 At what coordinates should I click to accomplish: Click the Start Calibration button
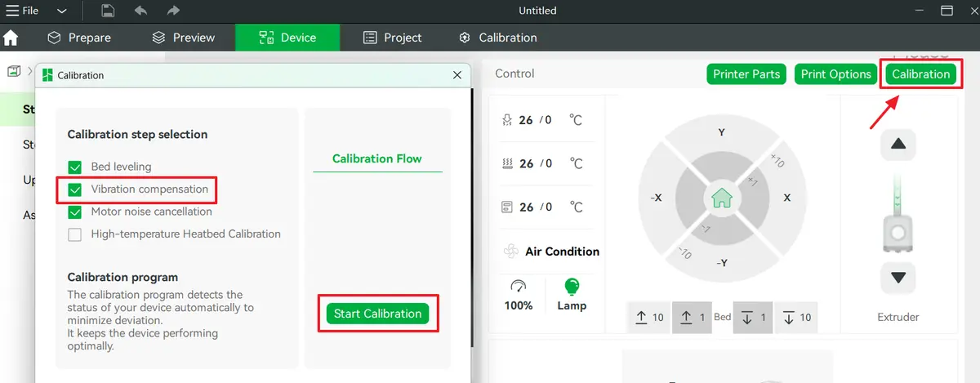[x=377, y=314]
